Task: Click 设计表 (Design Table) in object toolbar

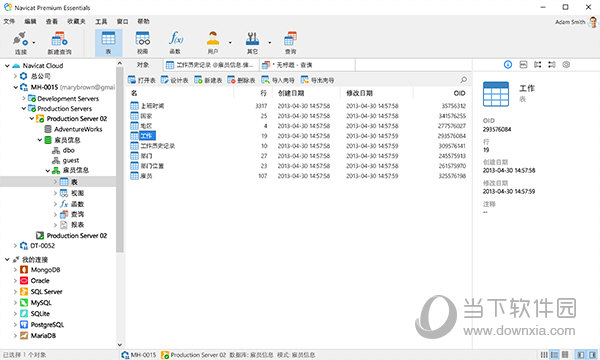Action: click(174, 80)
